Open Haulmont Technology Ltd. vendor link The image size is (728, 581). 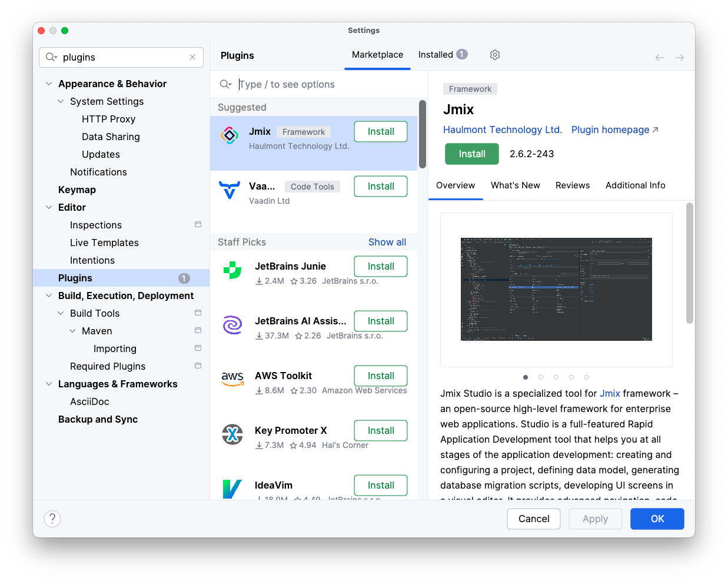click(x=503, y=130)
